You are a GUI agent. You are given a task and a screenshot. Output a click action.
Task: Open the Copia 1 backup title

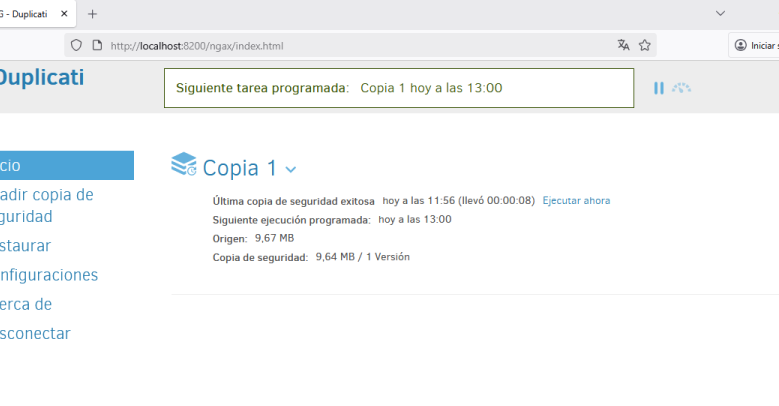coord(239,168)
